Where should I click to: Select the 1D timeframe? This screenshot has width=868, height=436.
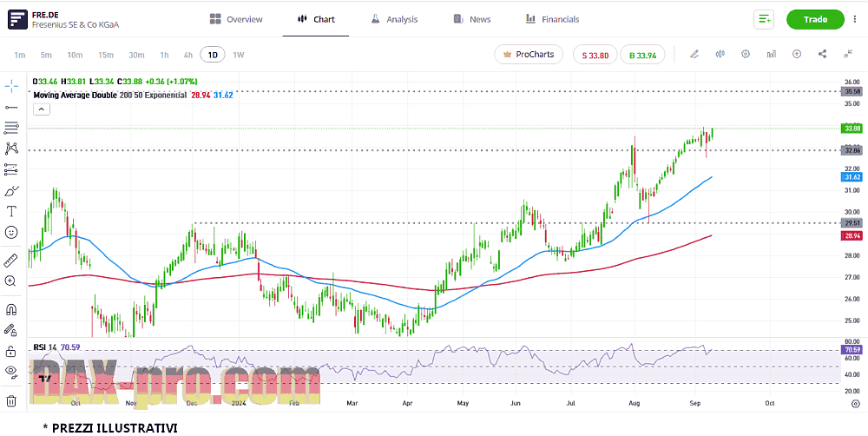[213, 55]
